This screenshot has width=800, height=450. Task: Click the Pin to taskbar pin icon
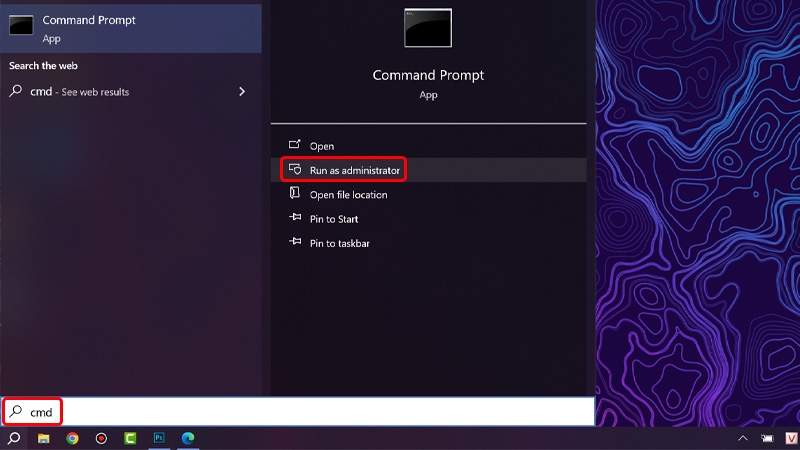(x=295, y=241)
